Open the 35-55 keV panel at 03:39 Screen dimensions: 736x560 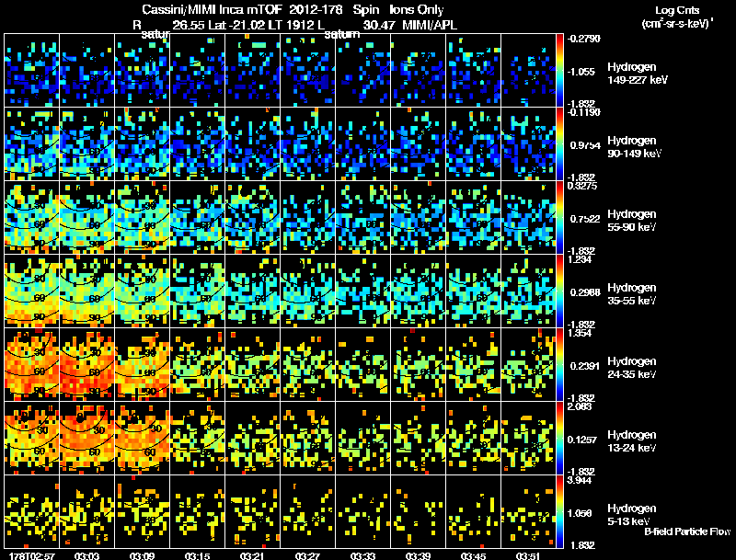[x=418, y=291]
